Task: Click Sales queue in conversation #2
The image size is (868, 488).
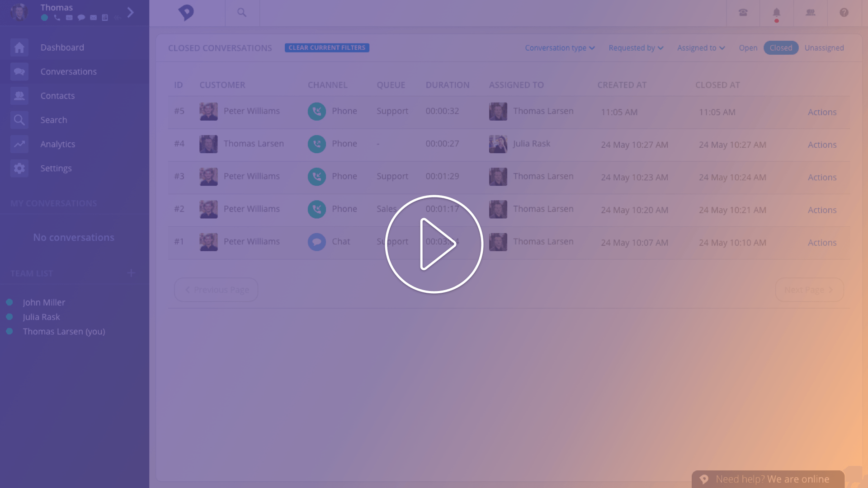Action: click(387, 209)
